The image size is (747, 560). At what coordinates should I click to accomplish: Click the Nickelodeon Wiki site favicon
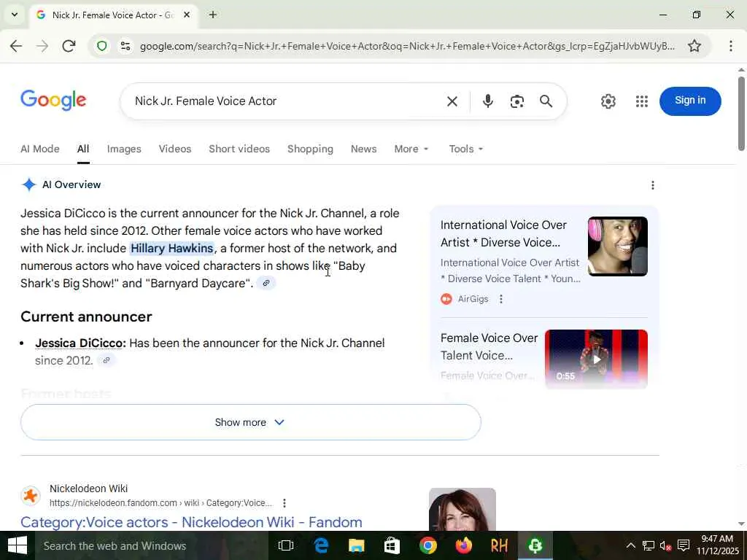click(x=31, y=496)
